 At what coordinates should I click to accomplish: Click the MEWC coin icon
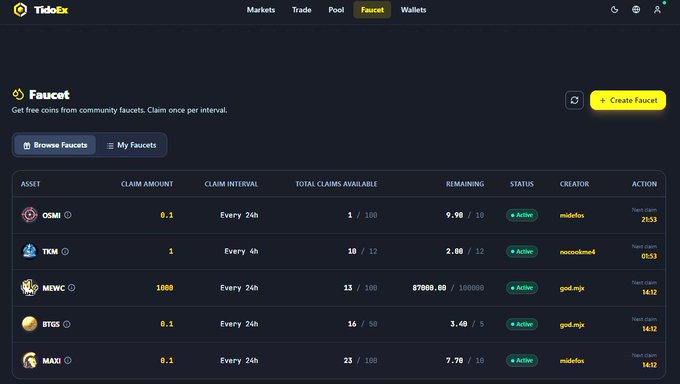(x=29, y=288)
